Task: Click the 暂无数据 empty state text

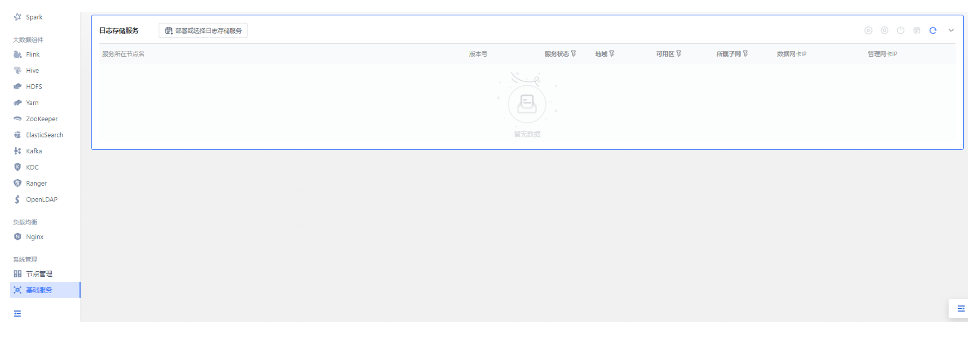Action: point(527,134)
